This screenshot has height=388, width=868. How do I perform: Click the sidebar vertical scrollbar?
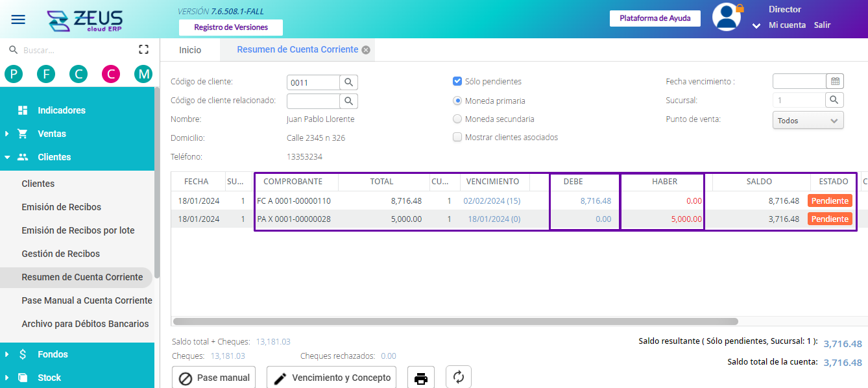pyautogui.click(x=156, y=182)
